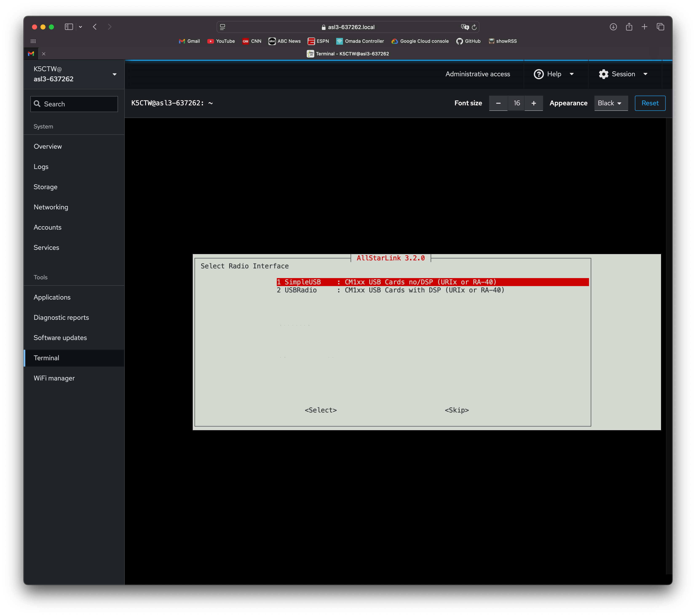Open the pinned Gmail tab icon

(x=31, y=54)
